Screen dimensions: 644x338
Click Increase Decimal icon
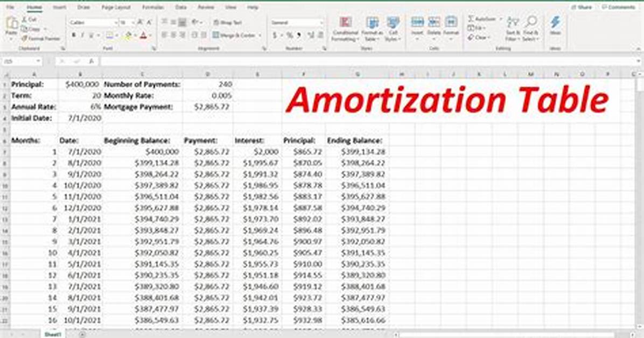[311, 36]
